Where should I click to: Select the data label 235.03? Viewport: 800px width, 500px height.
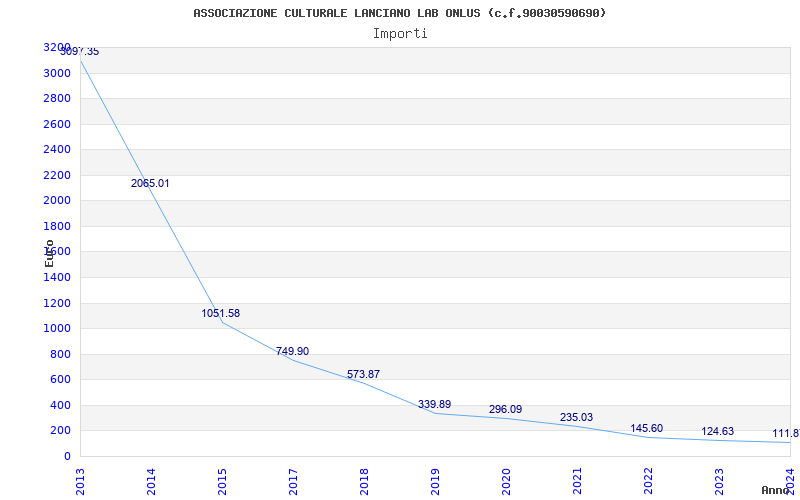coord(576,418)
